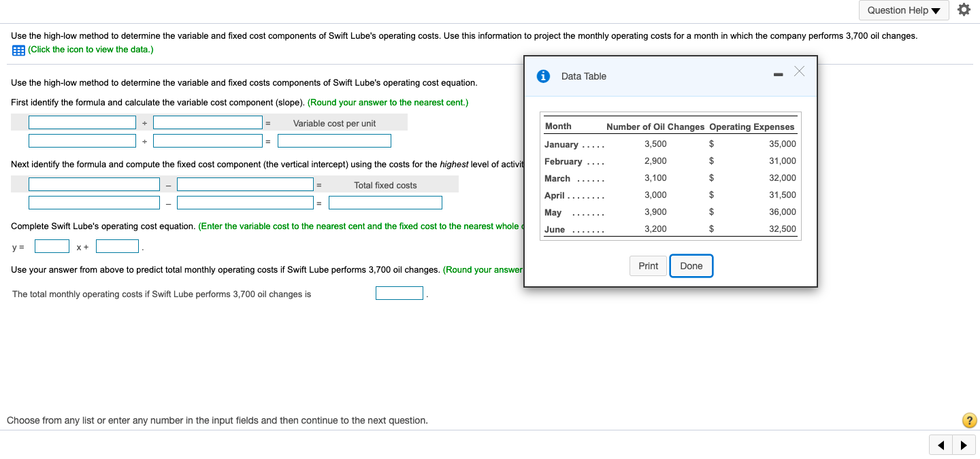This screenshot has height=459, width=980.
Task: Click the Print button on the Data Table
Action: coord(647,266)
